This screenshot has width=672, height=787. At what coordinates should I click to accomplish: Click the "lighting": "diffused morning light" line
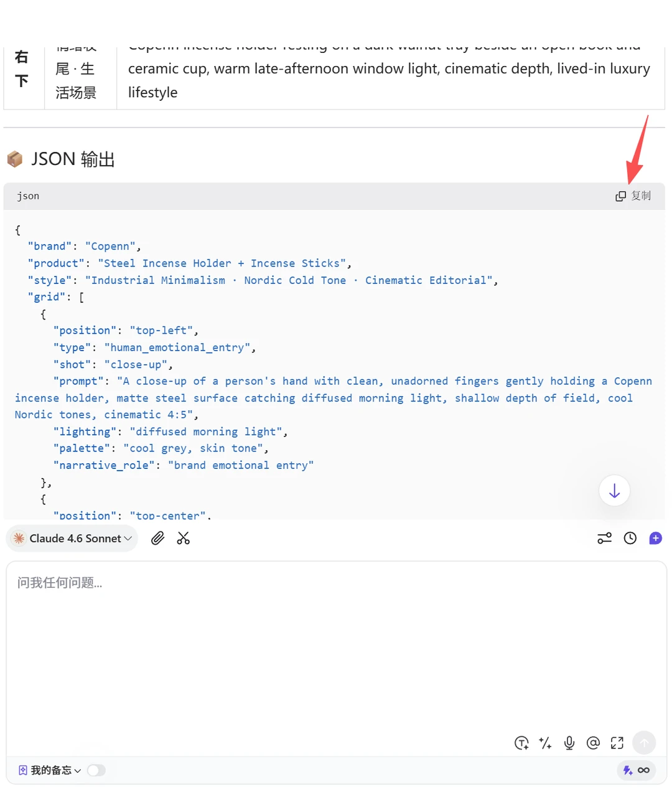[170, 431]
